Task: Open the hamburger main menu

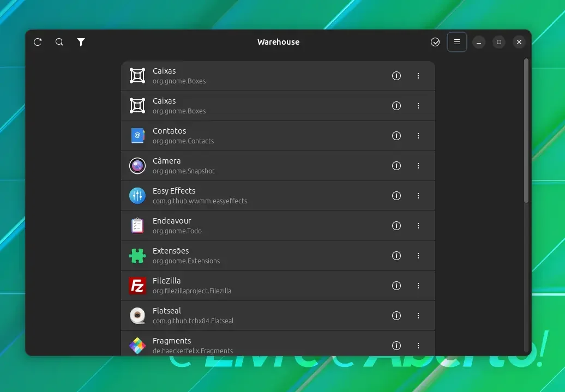Action: [457, 42]
